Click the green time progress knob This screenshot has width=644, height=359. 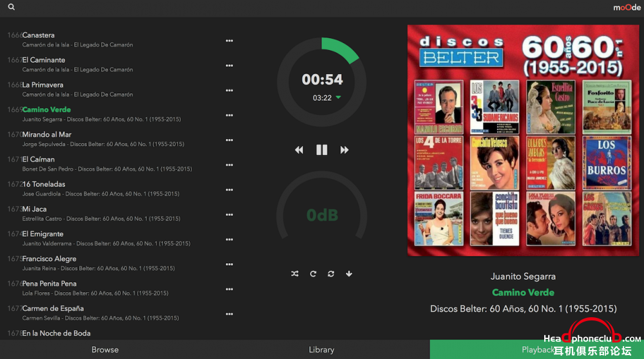point(322,82)
